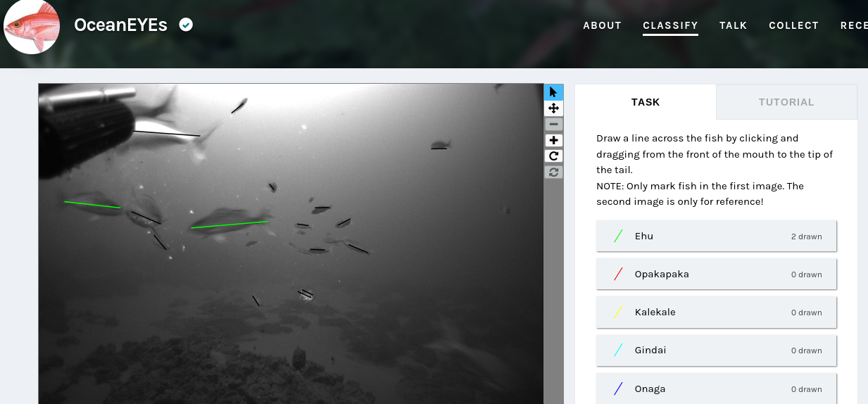Choose the Kalekale drawing tool
The height and width of the screenshot is (404, 868).
click(716, 312)
